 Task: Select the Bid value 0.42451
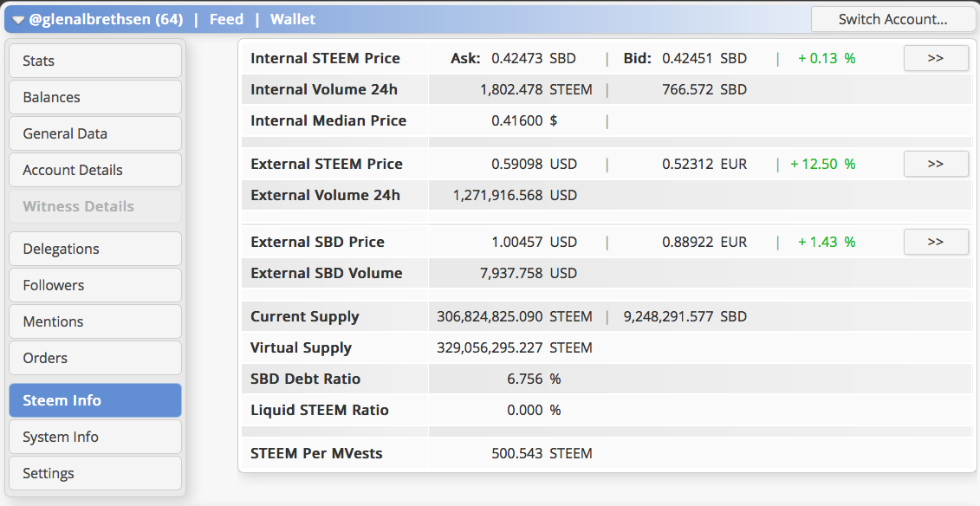point(687,58)
